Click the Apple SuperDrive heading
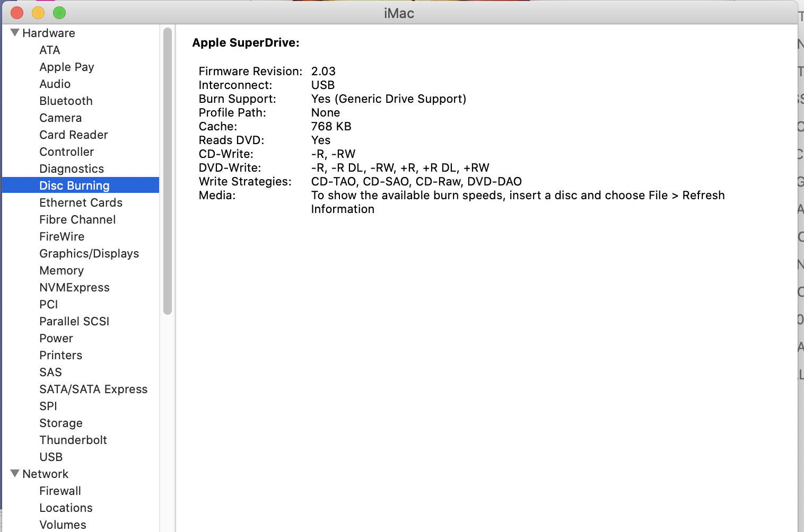804x532 pixels. 246,42
